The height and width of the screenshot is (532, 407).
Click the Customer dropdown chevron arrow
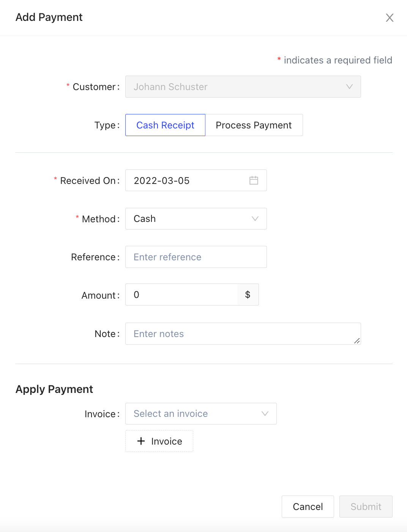(x=349, y=87)
